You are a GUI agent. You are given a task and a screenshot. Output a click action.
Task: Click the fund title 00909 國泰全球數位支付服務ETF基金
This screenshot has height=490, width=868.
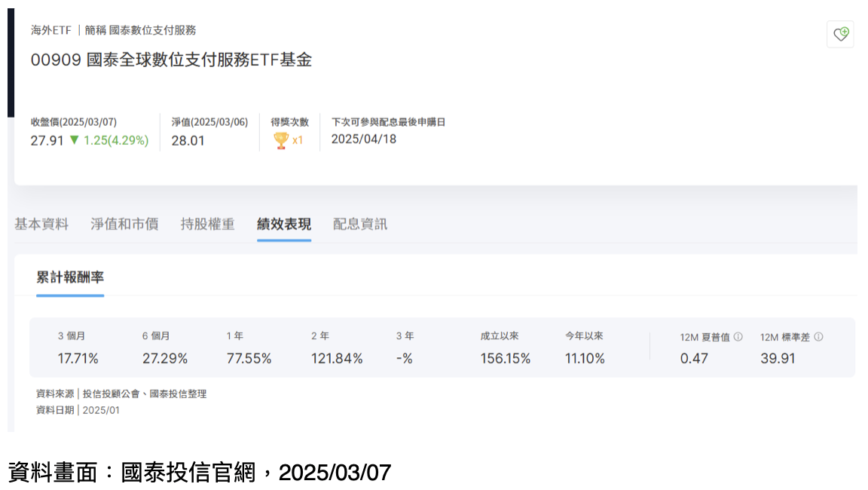[x=171, y=60]
